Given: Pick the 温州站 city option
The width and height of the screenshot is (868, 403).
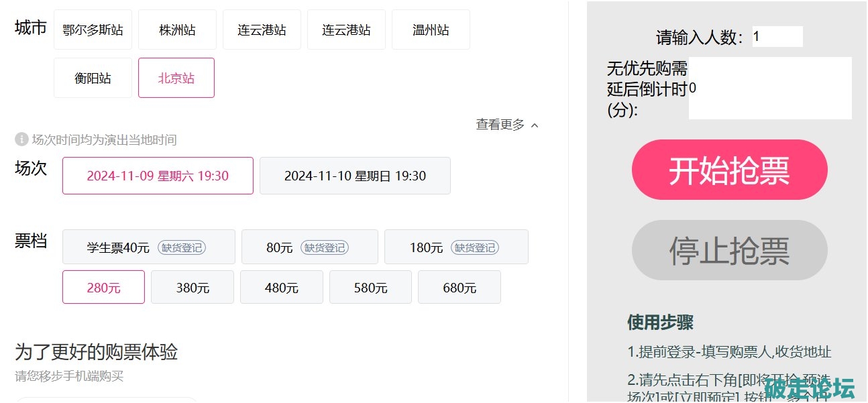Looking at the screenshot, I should (x=431, y=30).
